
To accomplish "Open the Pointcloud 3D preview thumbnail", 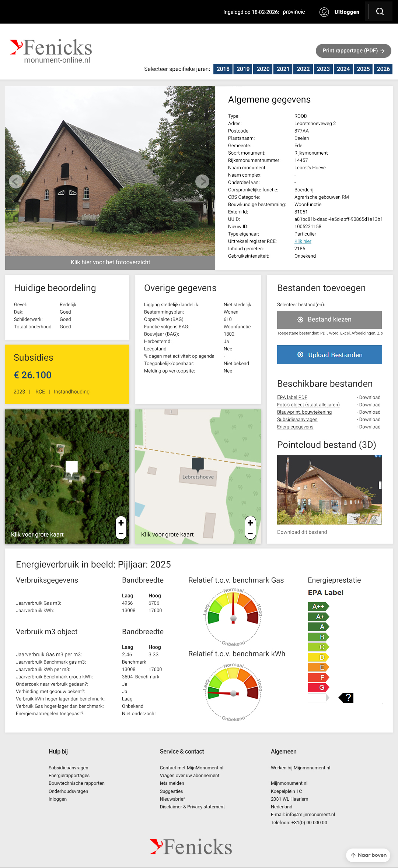I will pyautogui.click(x=329, y=490).
